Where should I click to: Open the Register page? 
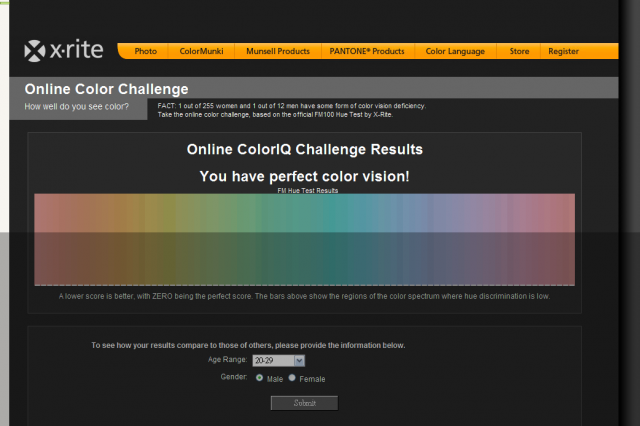[x=563, y=51]
